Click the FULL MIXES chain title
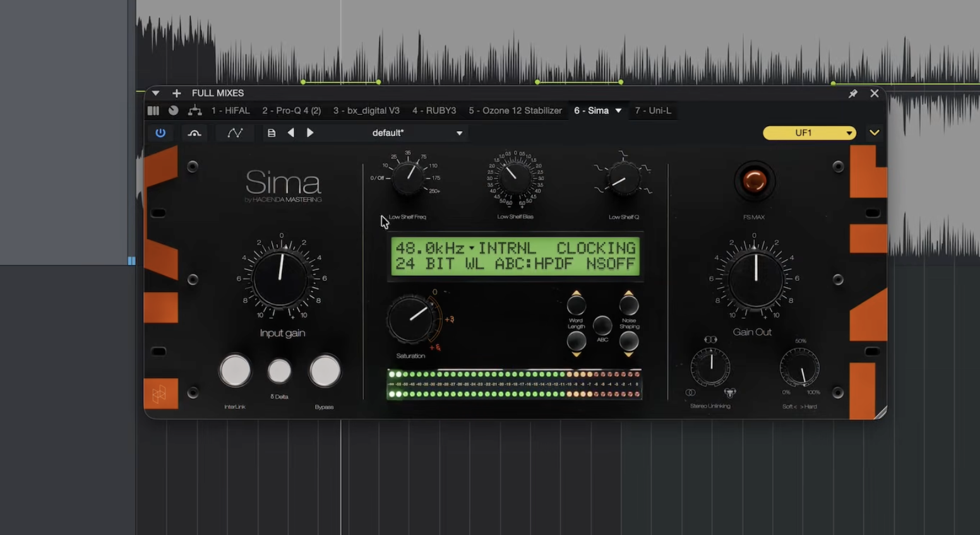The image size is (980, 535). tap(218, 93)
